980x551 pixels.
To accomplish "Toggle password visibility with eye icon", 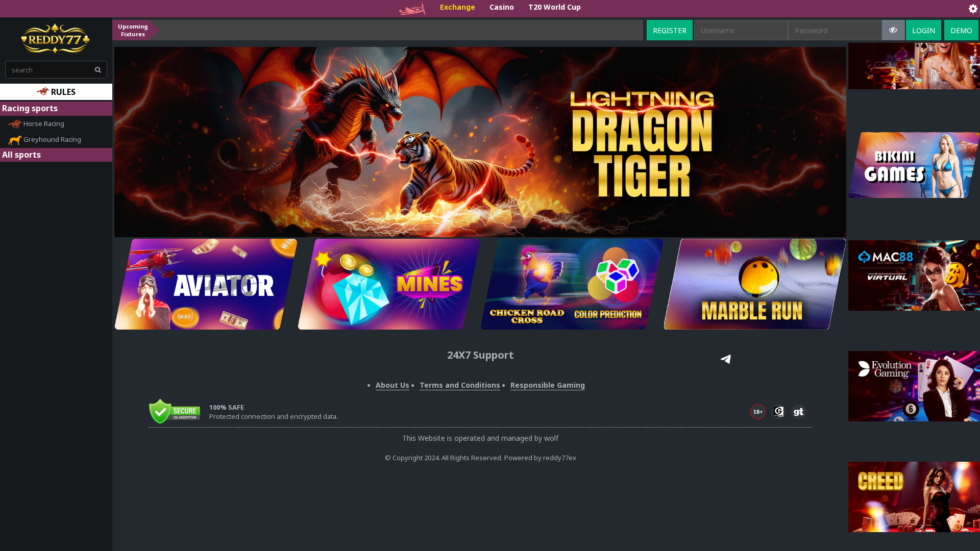I will click(x=893, y=30).
